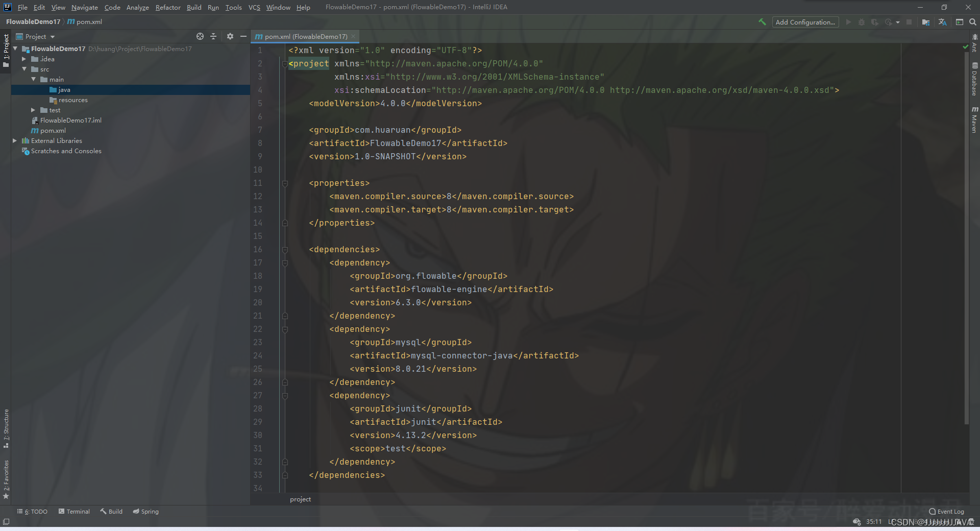980x531 pixels.
Task: Open the Tools menu
Action: (233, 7)
